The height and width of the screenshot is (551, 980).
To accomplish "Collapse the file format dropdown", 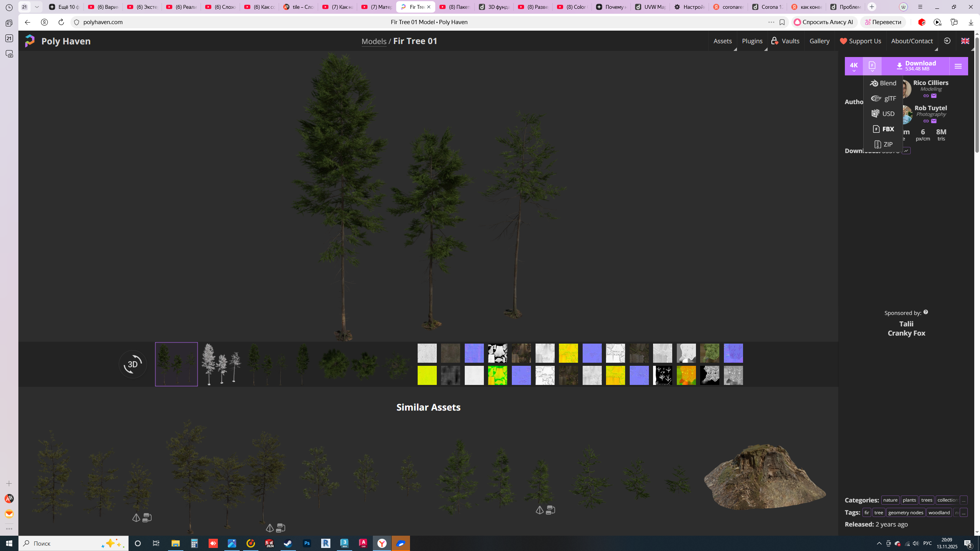I will (x=872, y=66).
